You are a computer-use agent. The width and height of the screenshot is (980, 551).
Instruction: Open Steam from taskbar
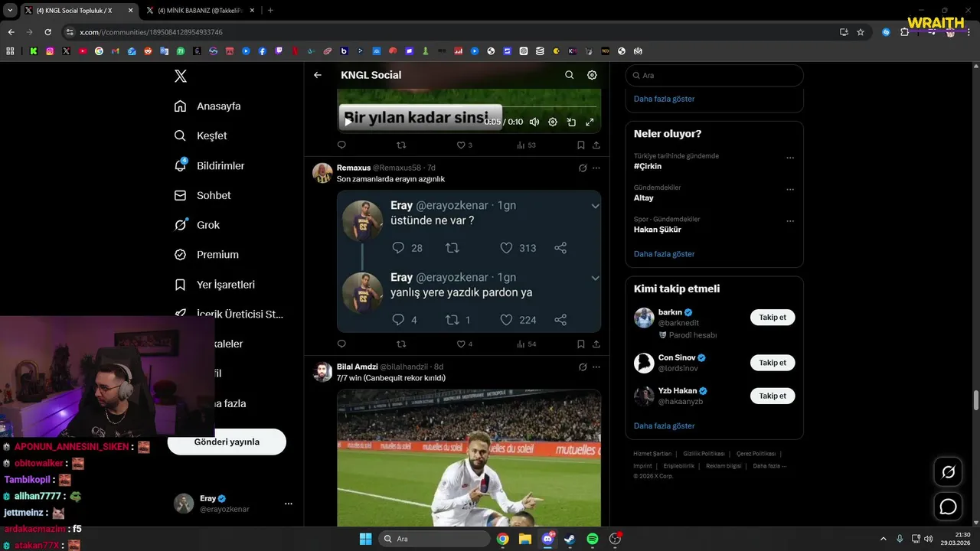point(570,539)
